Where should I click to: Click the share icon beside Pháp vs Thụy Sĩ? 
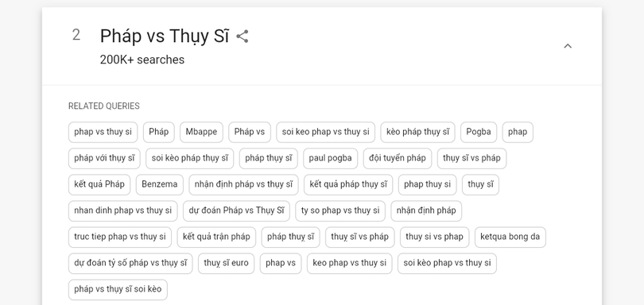(x=242, y=36)
